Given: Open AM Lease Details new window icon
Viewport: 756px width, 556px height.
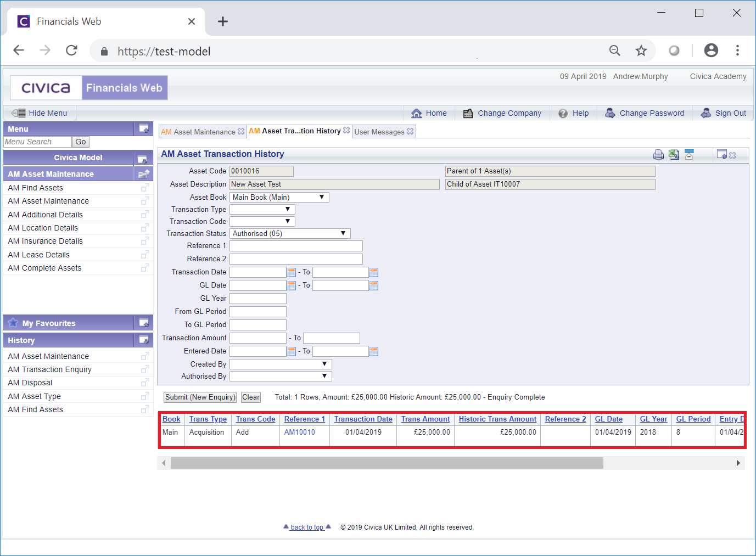Looking at the screenshot, I should point(145,255).
